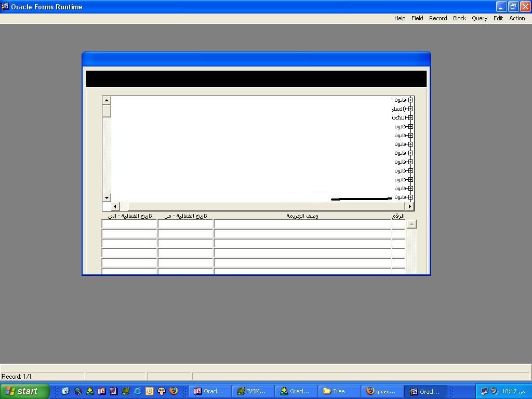Open the Action menu
The height and width of the screenshot is (399, 532).
point(516,18)
